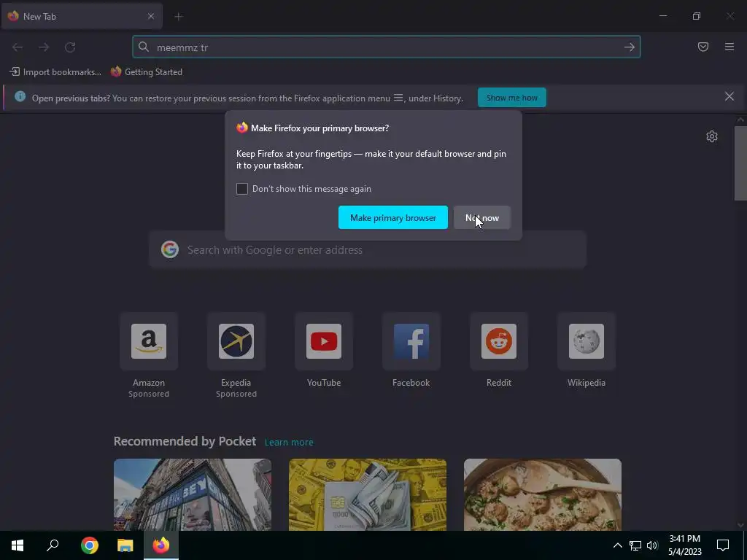This screenshot has width=747, height=560.
Task: Open the Firefox application menu
Action: click(x=729, y=47)
